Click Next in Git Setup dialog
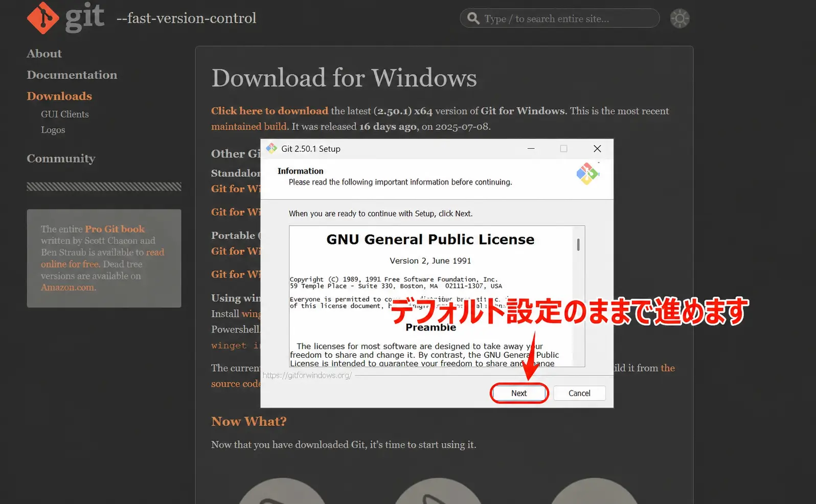This screenshot has width=816, height=504. point(519,393)
